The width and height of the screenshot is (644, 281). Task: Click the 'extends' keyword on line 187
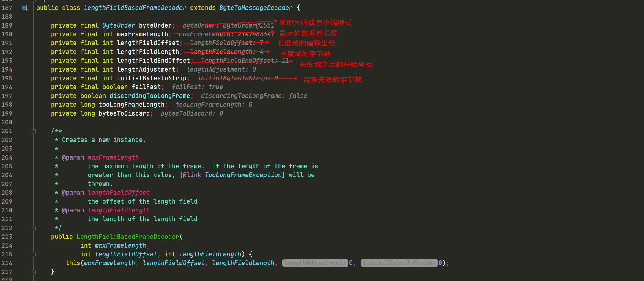[203, 8]
